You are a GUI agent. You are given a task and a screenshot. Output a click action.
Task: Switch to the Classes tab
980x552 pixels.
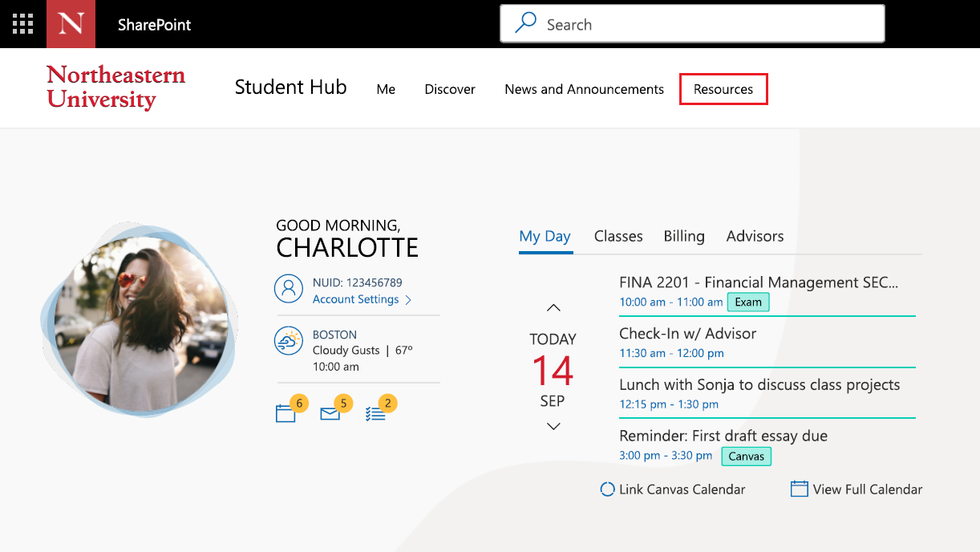pos(618,236)
